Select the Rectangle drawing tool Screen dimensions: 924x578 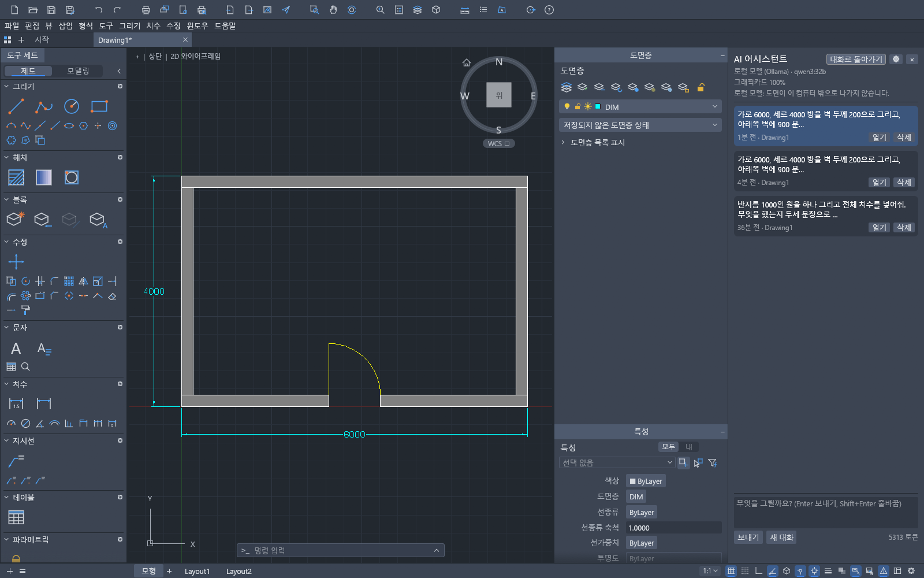point(99,106)
